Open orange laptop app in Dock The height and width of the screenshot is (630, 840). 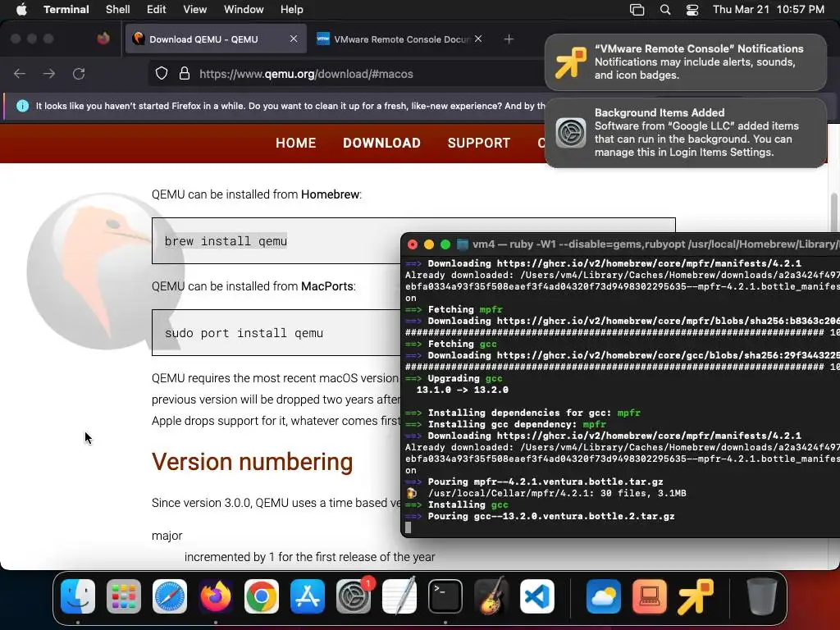pyautogui.click(x=650, y=596)
